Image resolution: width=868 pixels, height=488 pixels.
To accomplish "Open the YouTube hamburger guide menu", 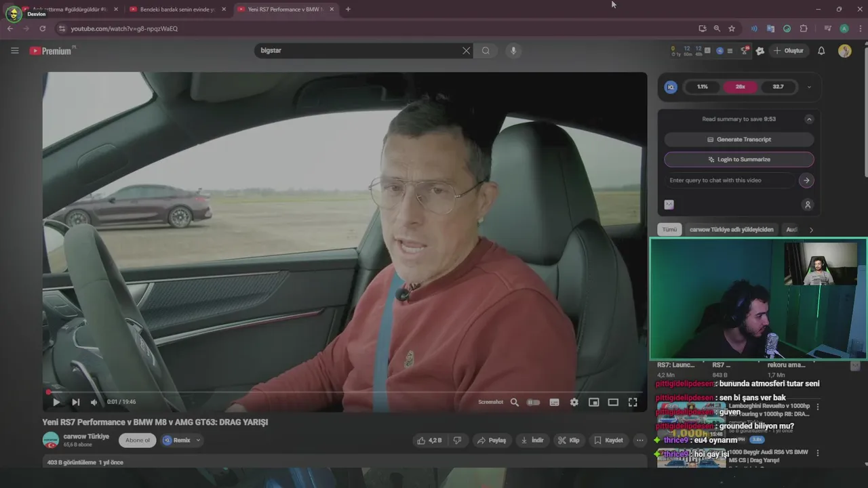I will click(x=15, y=51).
